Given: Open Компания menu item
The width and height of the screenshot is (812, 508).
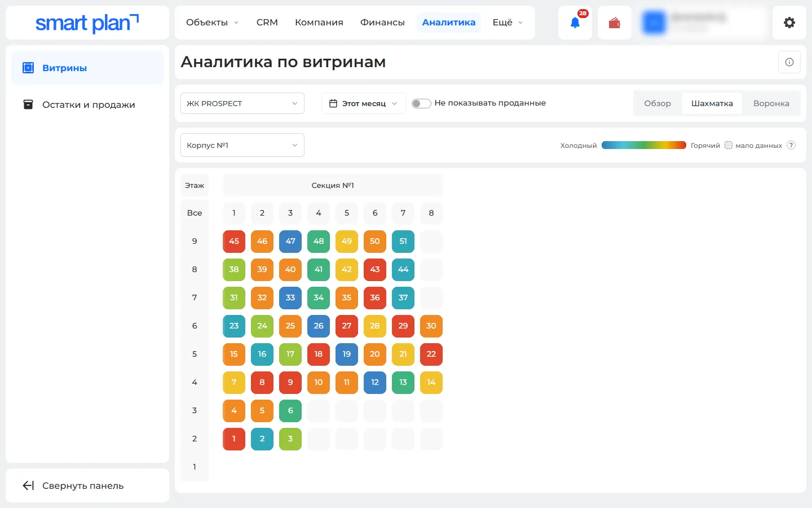Looking at the screenshot, I should point(319,23).
